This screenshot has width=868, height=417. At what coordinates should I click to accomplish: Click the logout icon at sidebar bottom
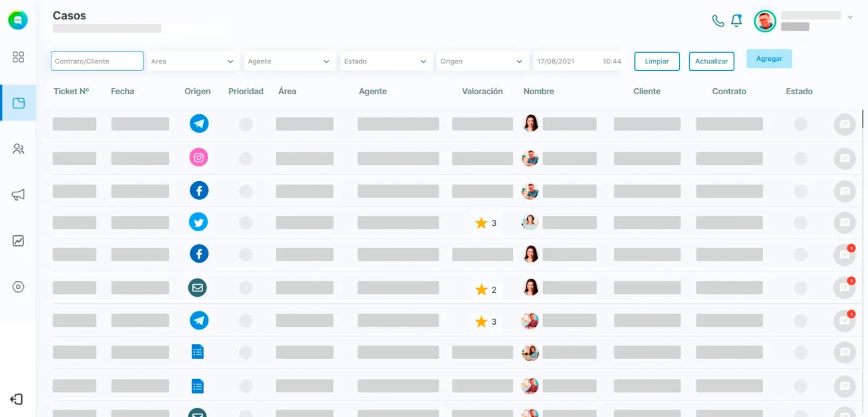[x=17, y=399]
